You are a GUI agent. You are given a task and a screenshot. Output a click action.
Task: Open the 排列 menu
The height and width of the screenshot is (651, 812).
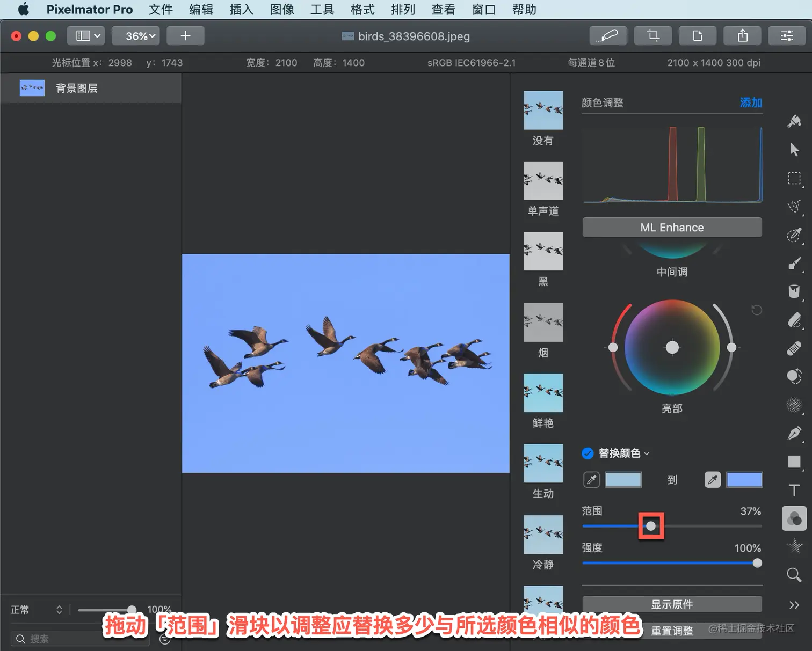pyautogui.click(x=403, y=10)
